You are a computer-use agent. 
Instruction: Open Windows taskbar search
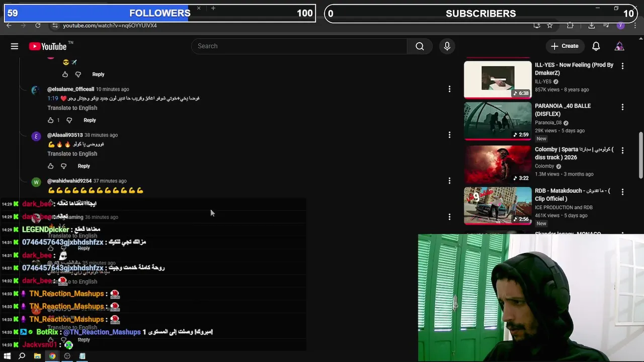[x=22, y=356]
